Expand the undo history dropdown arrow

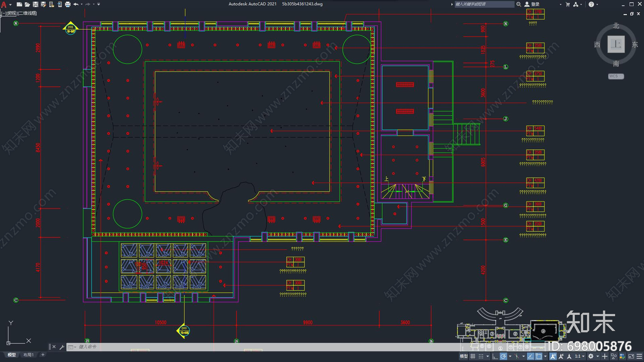tap(82, 4)
